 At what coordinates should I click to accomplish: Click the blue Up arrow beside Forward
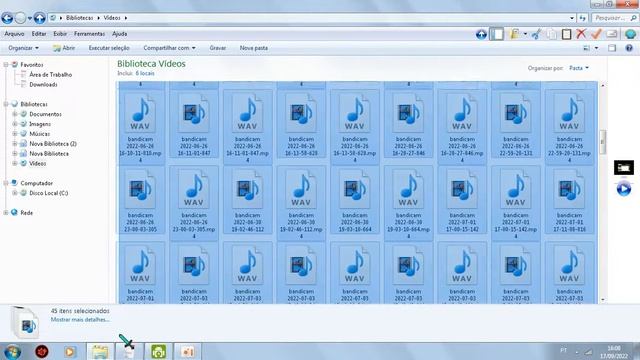point(40,18)
